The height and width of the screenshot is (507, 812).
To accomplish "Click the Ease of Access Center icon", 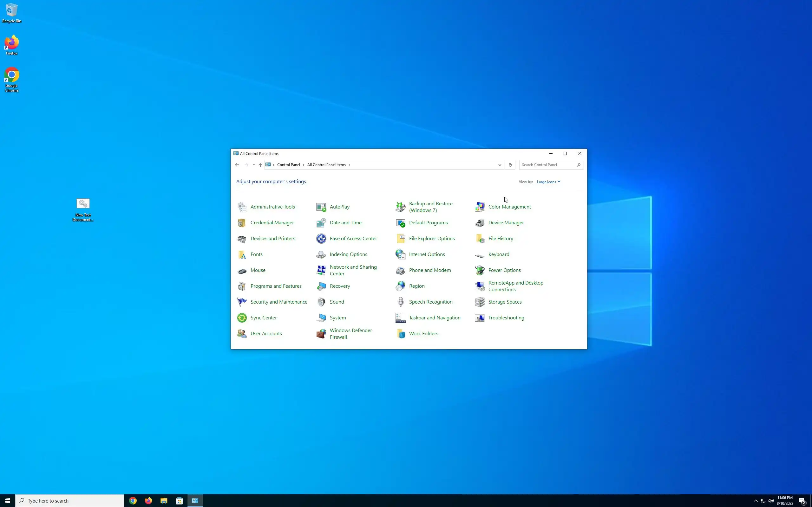I will coord(321,238).
